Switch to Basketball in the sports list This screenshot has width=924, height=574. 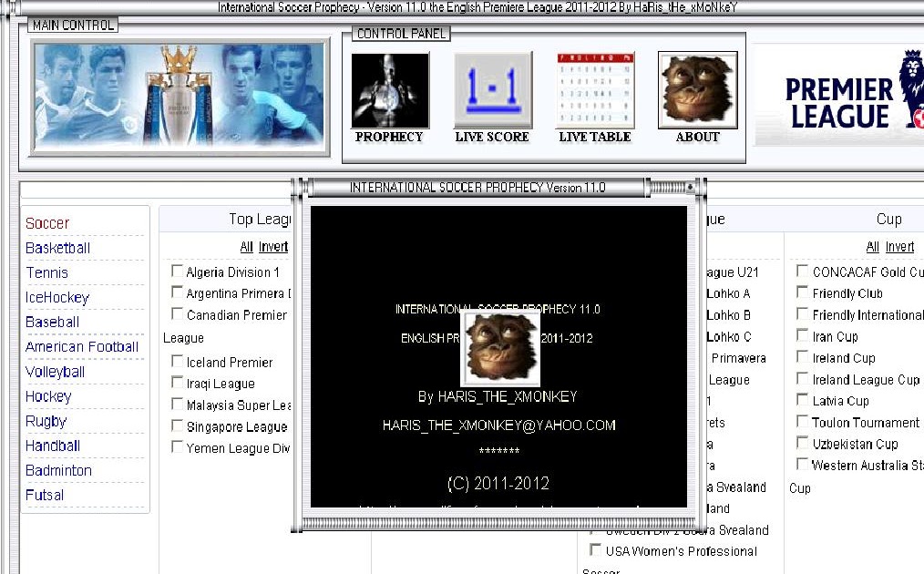pyautogui.click(x=57, y=248)
